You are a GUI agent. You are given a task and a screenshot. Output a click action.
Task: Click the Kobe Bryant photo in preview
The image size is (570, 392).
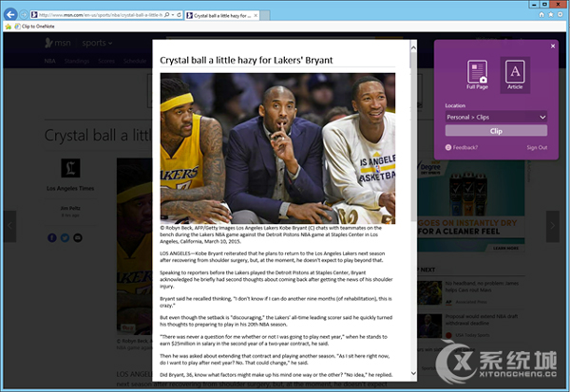tap(277, 148)
